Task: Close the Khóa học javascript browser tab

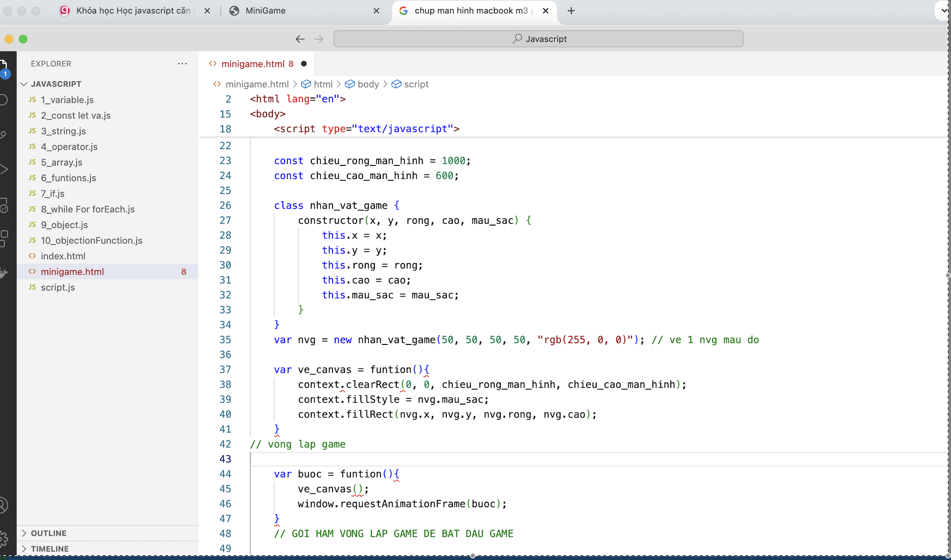Action: pos(207,11)
